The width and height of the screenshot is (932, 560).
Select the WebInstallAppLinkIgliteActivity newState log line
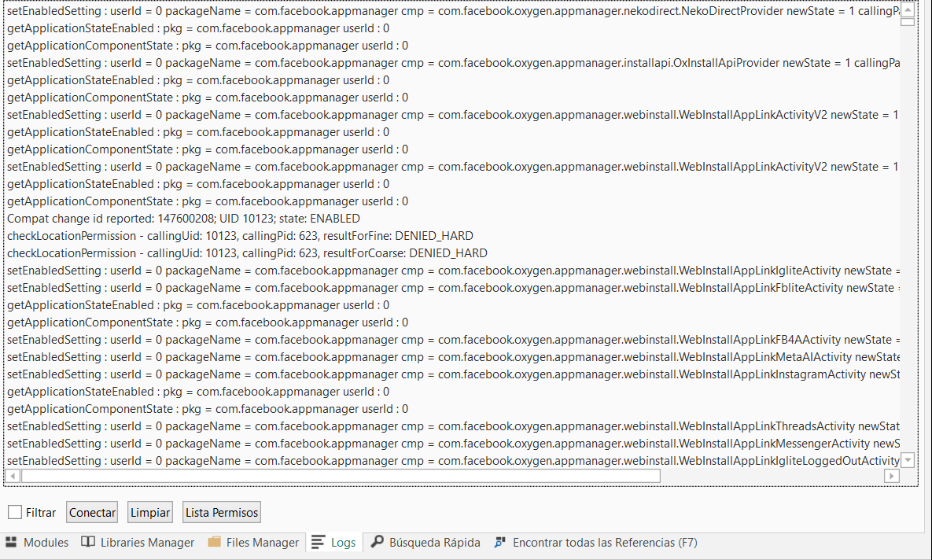click(452, 270)
